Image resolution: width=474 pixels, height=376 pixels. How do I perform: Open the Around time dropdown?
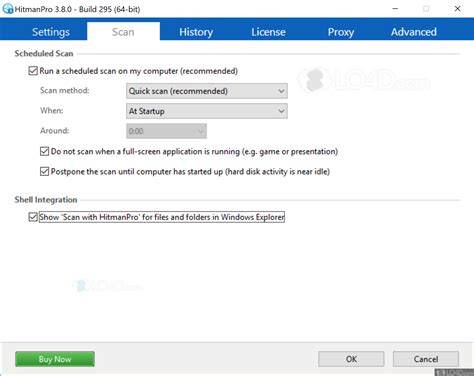tap(166, 131)
